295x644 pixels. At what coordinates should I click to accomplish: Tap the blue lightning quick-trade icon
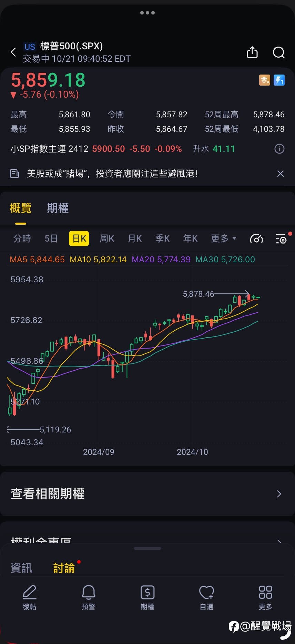click(x=279, y=80)
